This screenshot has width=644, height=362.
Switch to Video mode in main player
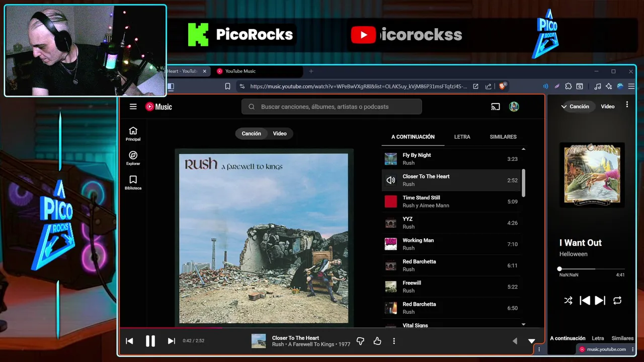pos(280,134)
